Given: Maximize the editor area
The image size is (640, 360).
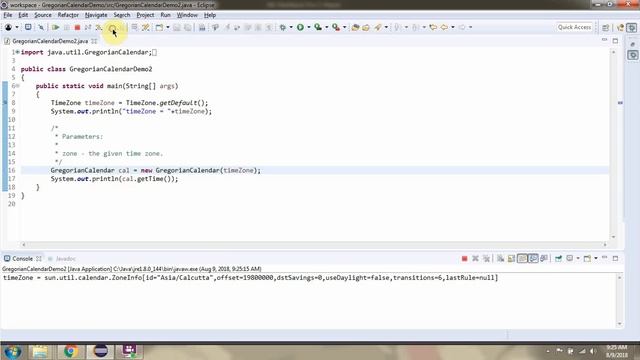Looking at the screenshot, I should click(615, 41).
